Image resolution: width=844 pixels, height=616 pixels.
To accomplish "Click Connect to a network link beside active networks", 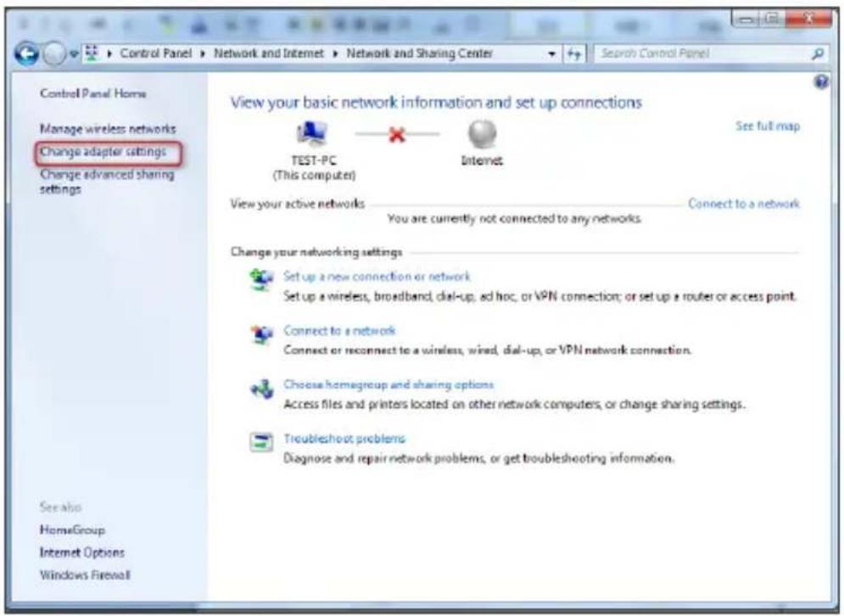I will tap(744, 204).
